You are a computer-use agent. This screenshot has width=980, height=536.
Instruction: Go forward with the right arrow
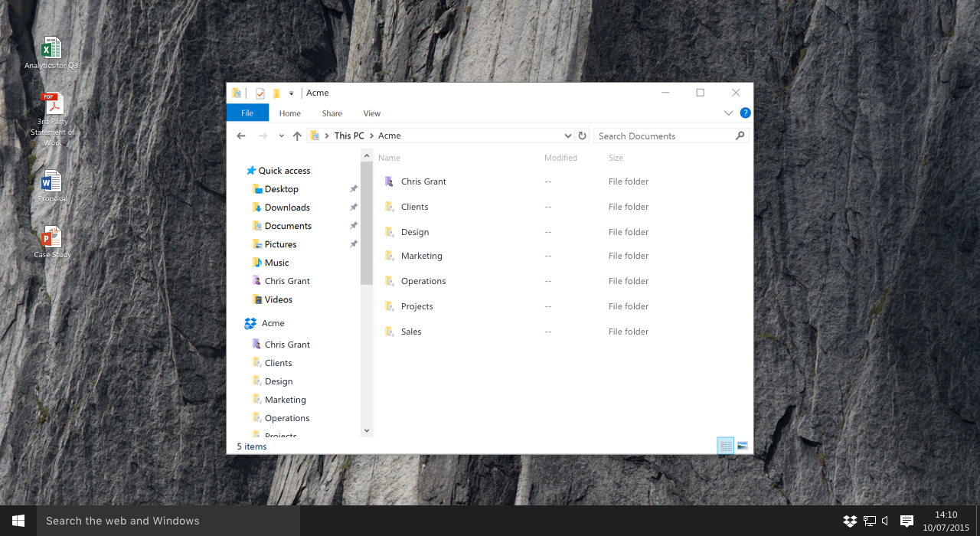[263, 136]
